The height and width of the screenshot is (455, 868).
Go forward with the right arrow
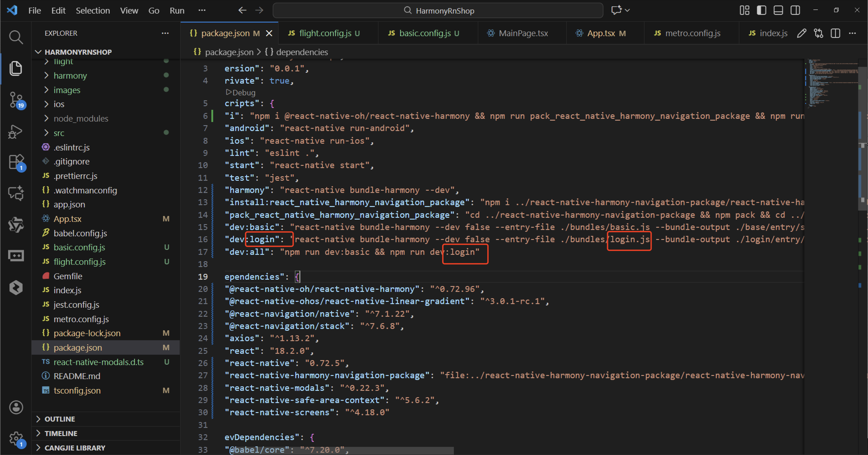click(x=259, y=10)
